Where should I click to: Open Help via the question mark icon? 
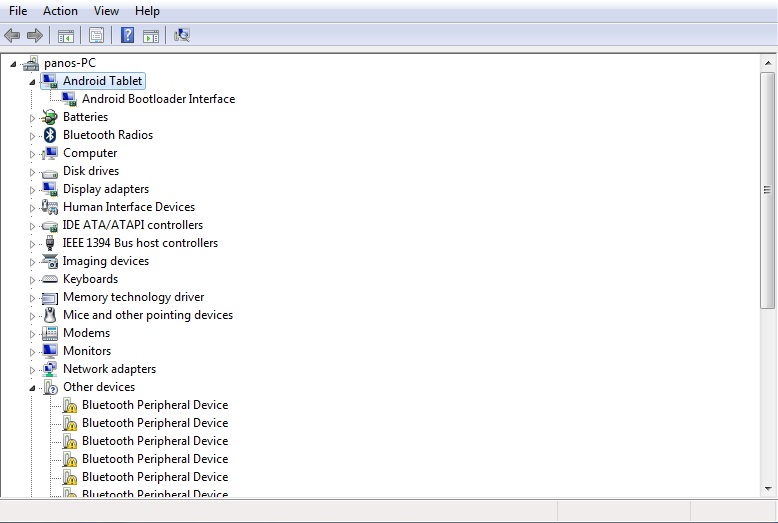tap(127, 36)
